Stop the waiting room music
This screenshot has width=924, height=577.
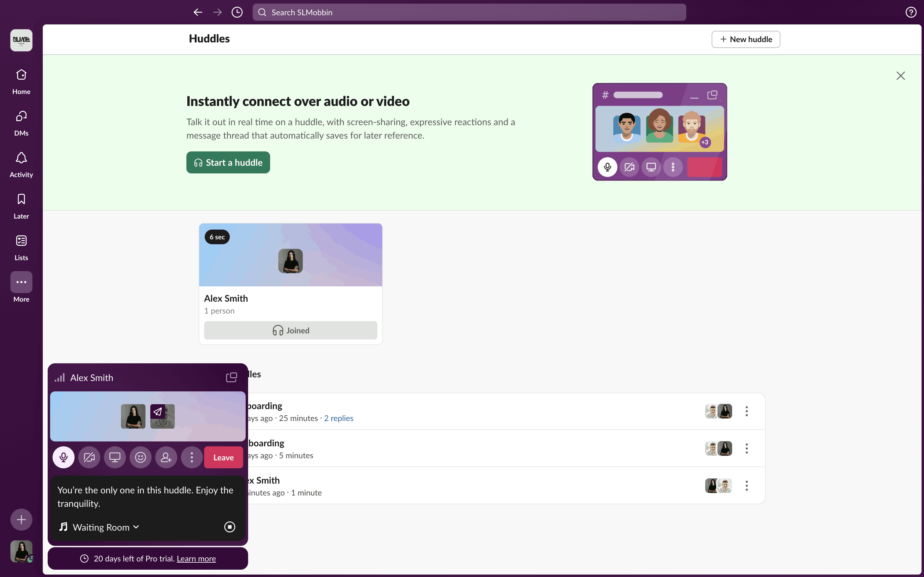[x=229, y=527]
